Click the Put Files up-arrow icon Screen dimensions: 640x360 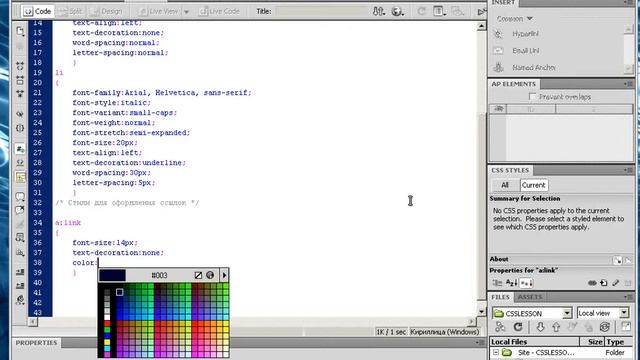point(556,327)
